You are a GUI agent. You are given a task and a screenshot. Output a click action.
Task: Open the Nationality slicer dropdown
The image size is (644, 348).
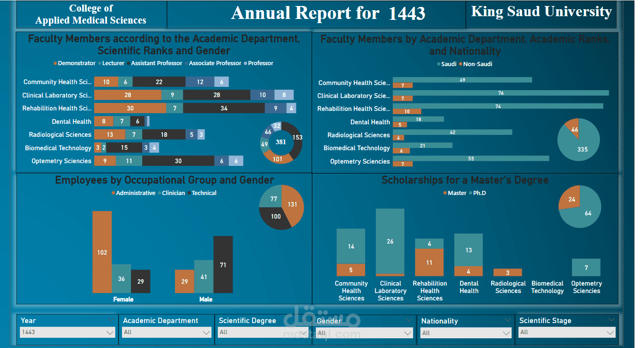click(x=466, y=333)
